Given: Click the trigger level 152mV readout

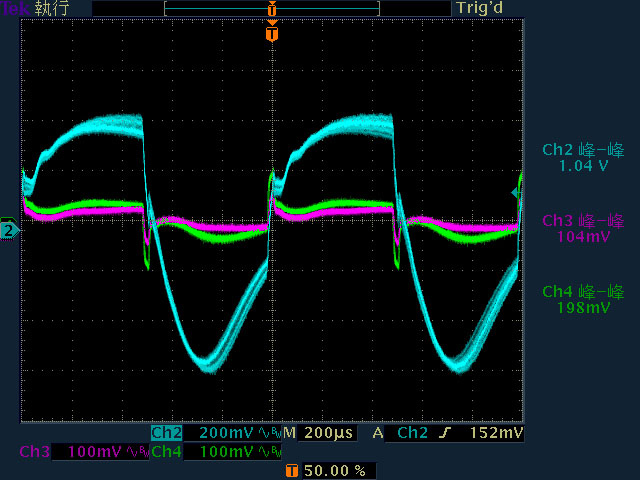Looking at the screenshot, I should tap(496, 433).
